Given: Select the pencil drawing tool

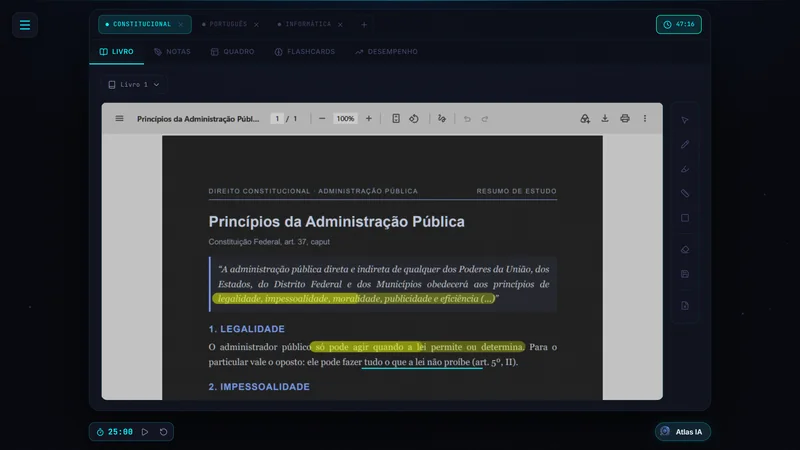Looking at the screenshot, I should click(x=685, y=144).
